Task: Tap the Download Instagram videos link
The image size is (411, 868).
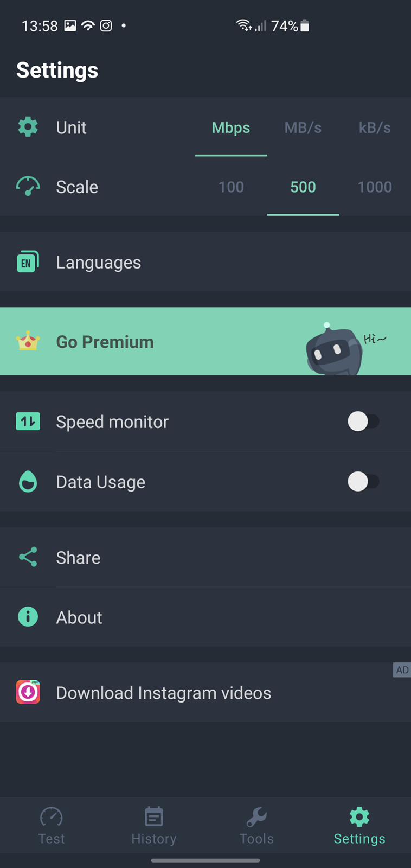Action: click(x=163, y=693)
